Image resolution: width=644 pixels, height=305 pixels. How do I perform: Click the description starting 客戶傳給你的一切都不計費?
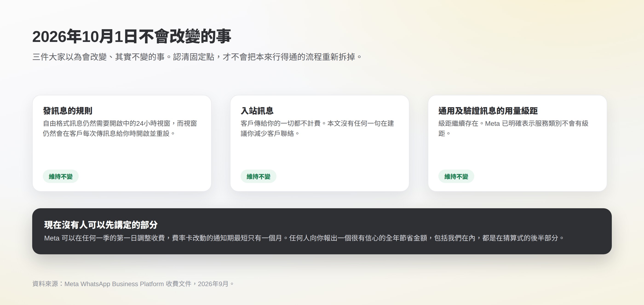click(317, 128)
